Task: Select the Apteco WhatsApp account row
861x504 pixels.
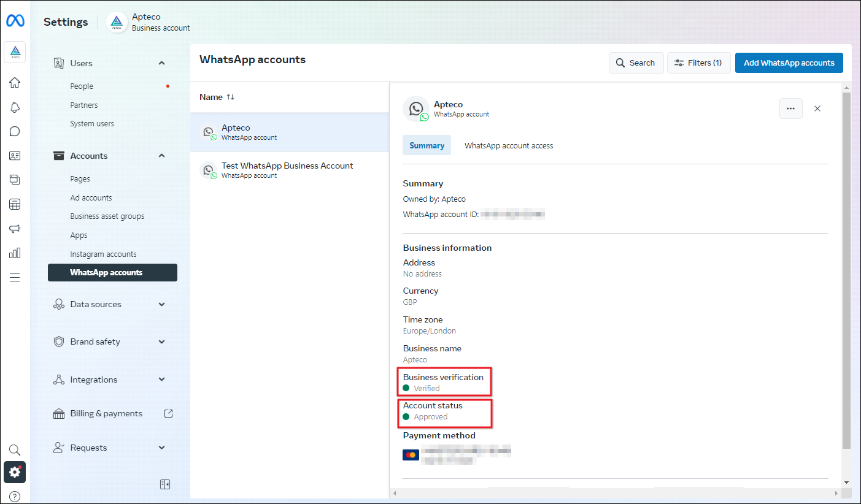Action: [290, 132]
